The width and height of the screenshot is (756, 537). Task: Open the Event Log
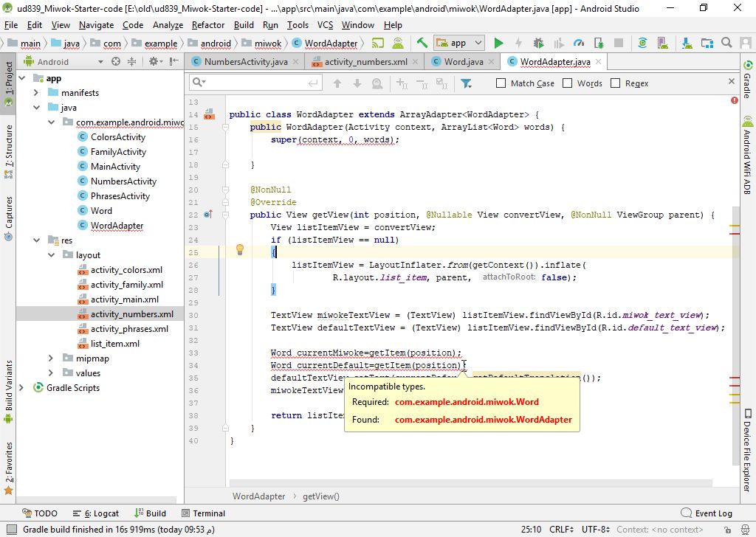(707, 513)
